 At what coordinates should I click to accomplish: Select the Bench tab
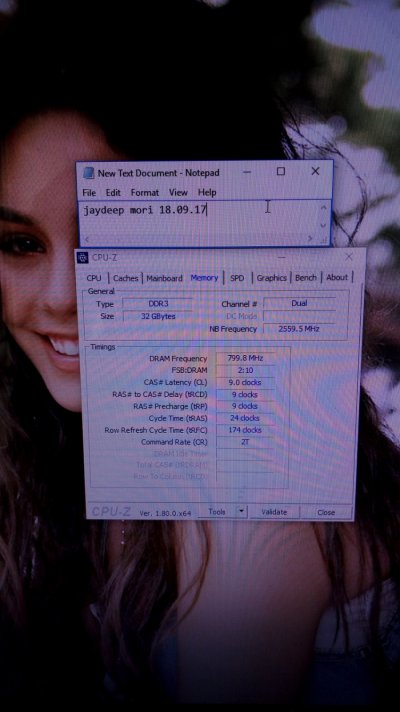pyautogui.click(x=306, y=277)
